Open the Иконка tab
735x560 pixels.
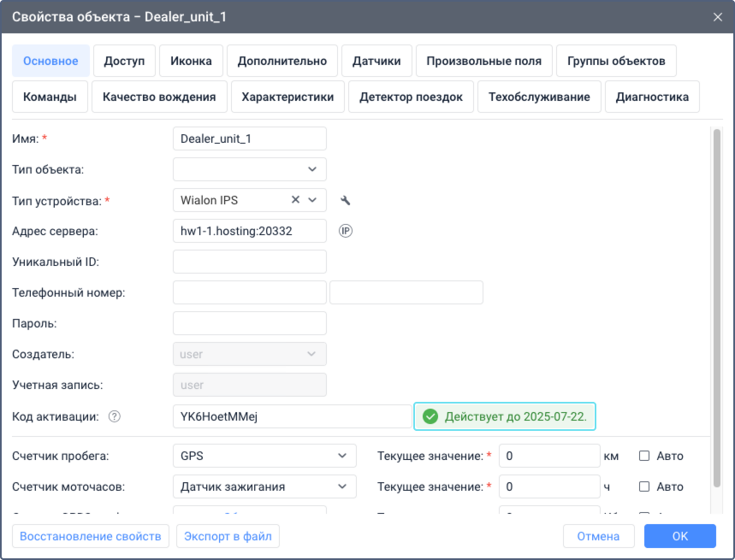tap(192, 61)
